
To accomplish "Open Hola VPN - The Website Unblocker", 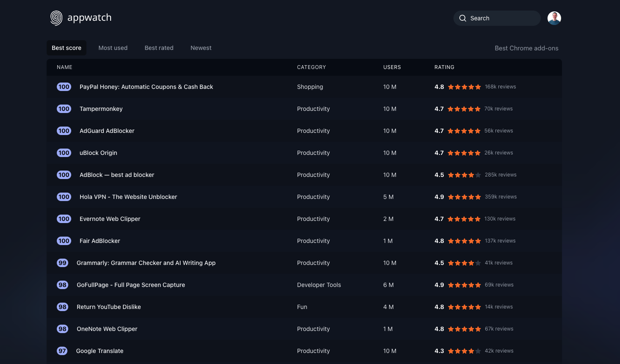I will (x=128, y=197).
